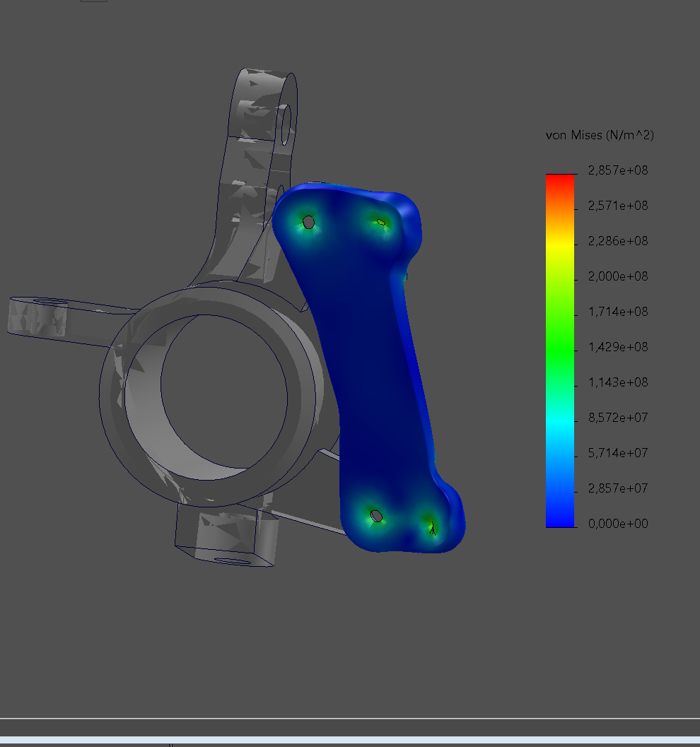Click the green band of the color bar
The width and height of the screenshot is (700, 747).
click(559, 346)
